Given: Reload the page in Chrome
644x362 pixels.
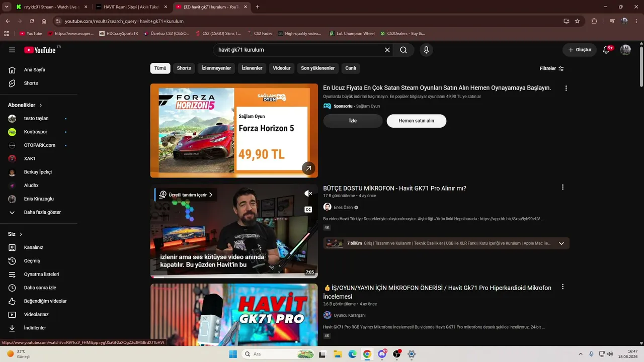Looking at the screenshot, I should [32, 21].
